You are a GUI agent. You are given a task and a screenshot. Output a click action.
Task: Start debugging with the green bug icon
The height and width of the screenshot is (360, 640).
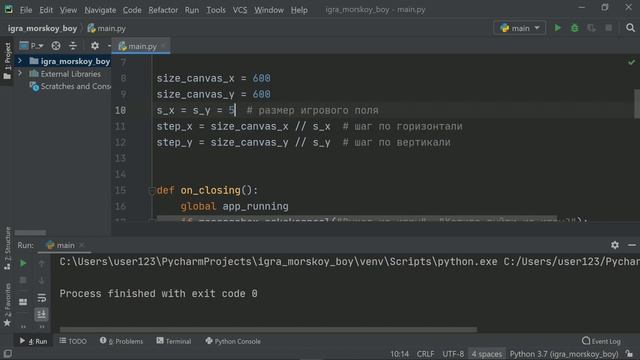point(575,28)
